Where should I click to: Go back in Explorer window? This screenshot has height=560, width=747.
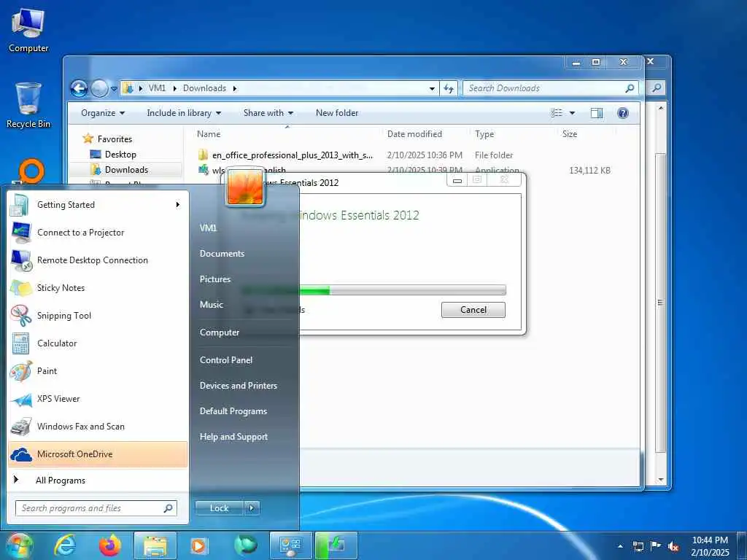pos(79,88)
